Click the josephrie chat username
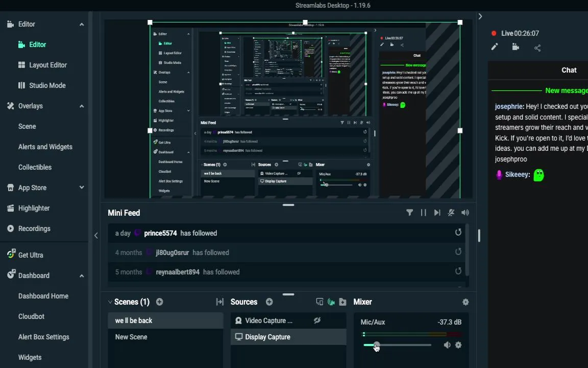 coord(509,107)
